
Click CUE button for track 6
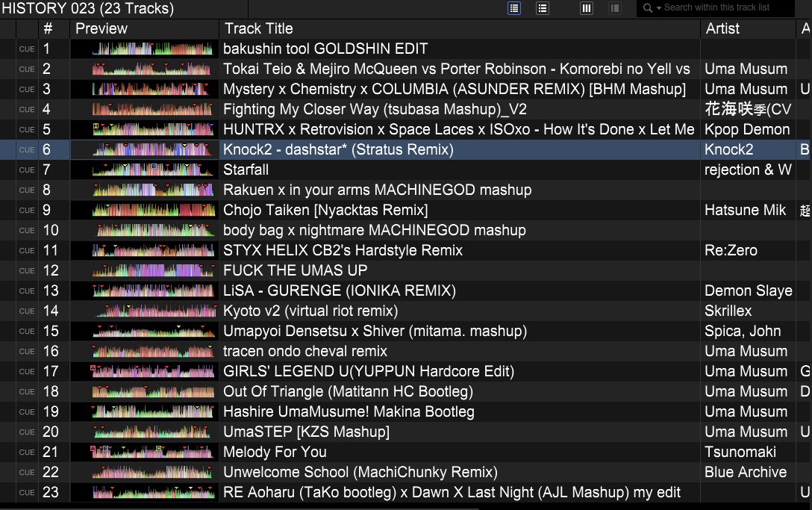click(x=27, y=150)
